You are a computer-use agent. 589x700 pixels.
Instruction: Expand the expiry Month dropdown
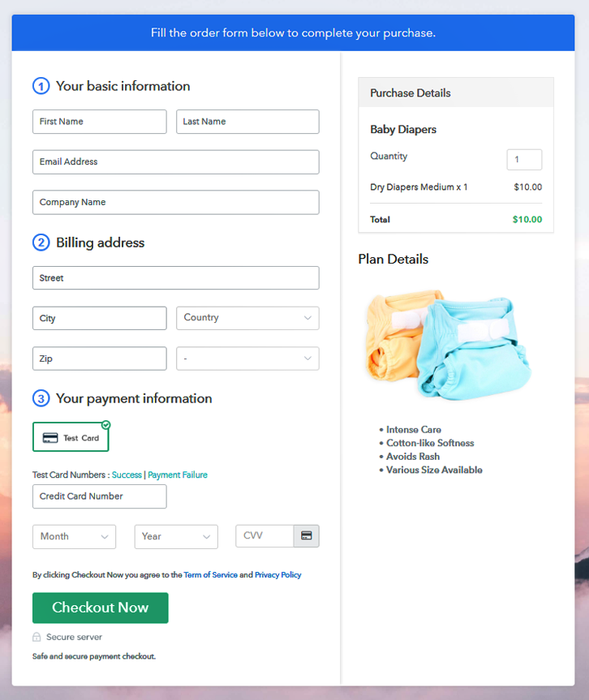[74, 537]
